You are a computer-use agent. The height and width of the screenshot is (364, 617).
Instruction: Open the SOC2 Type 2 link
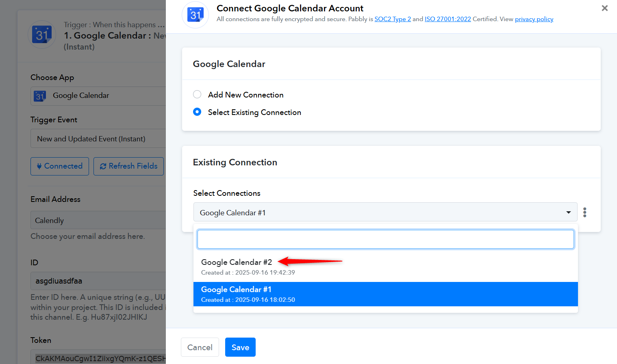click(x=393, y=19)
